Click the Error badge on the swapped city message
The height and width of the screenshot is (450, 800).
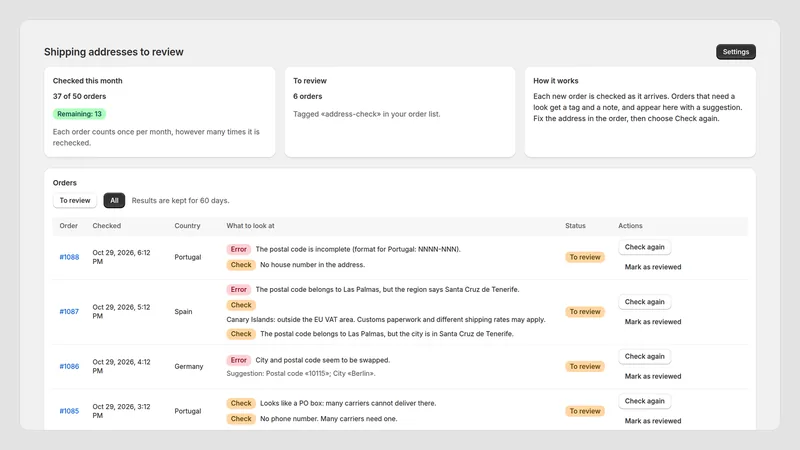point(238,360)
